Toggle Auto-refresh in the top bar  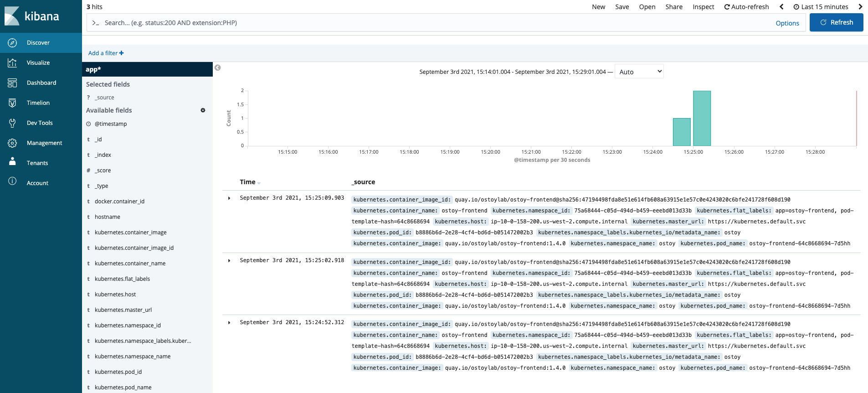pyautogui.click(x=746, y=7)
